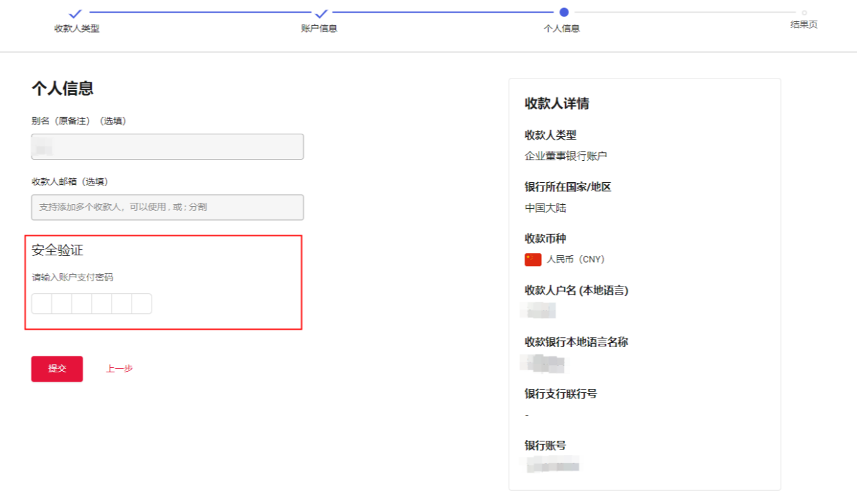Focus the 收款人邮箱 input field

click(x=168, y=207)
